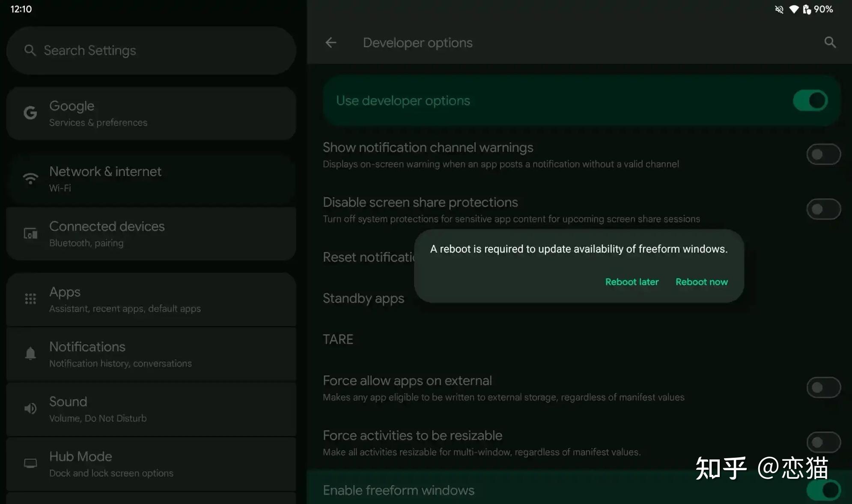The height and width of the screenshot is (504, 852).
Task: Open search in Developer options header
Action: [830, 42]
